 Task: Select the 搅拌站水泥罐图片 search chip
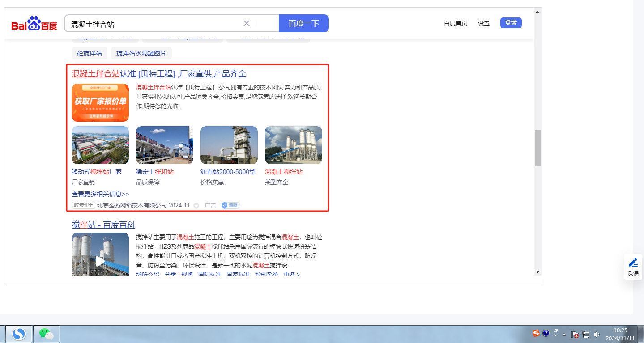coord(141,53)
